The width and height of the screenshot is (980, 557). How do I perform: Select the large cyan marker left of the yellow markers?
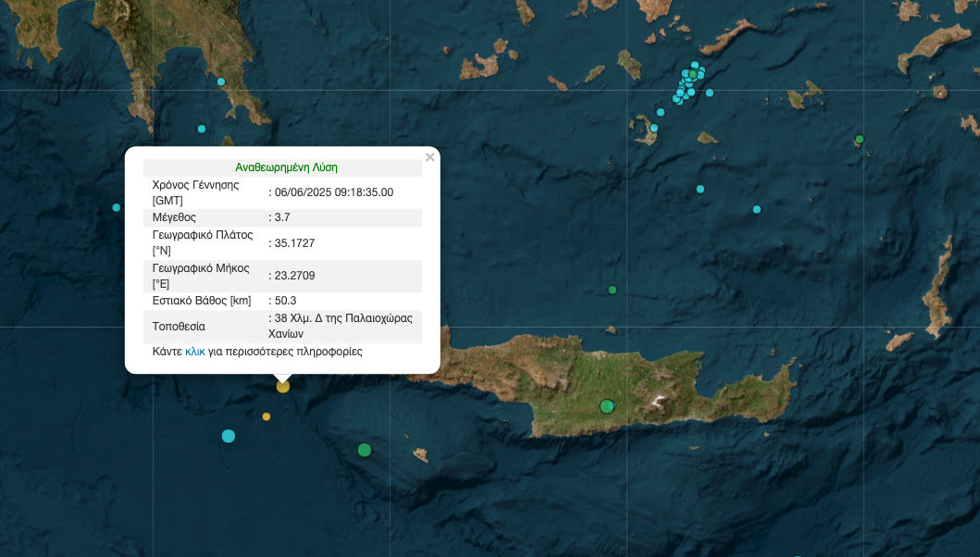[x=229, y=436]
